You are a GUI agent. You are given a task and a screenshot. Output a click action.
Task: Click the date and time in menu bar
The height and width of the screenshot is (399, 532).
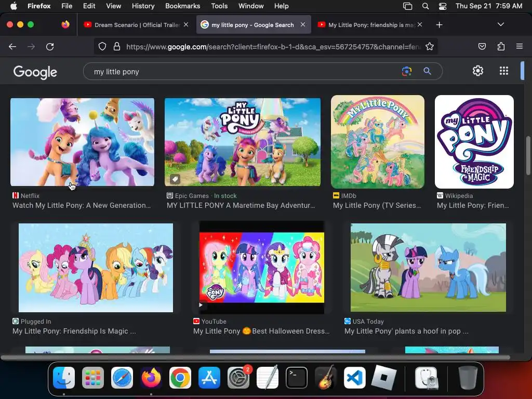488,6
